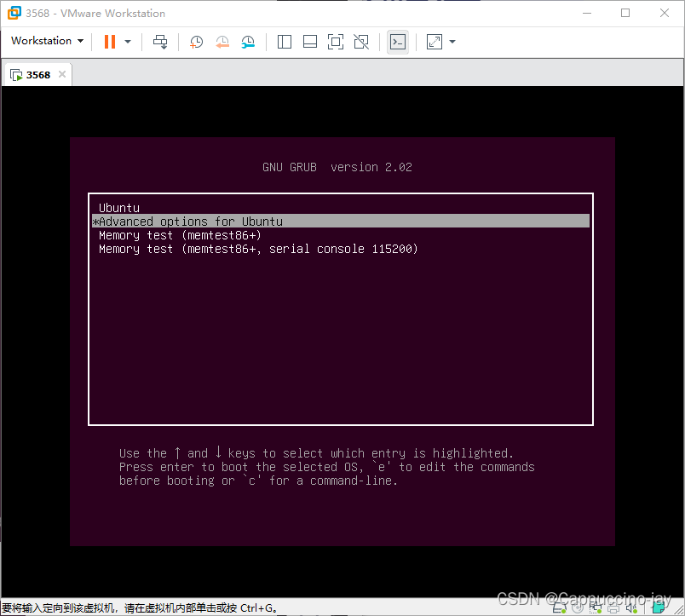Open the snapshot manager

248,42
